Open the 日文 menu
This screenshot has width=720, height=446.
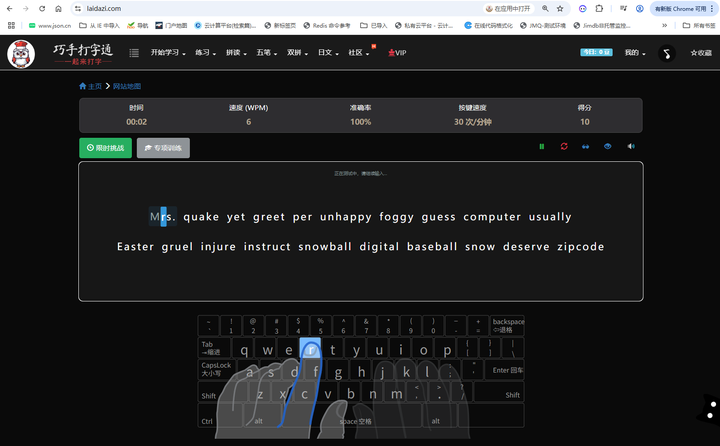327,53
